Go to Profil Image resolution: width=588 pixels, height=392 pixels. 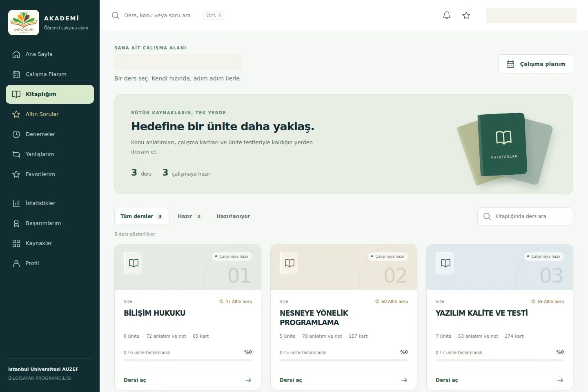tap(50, 263)
